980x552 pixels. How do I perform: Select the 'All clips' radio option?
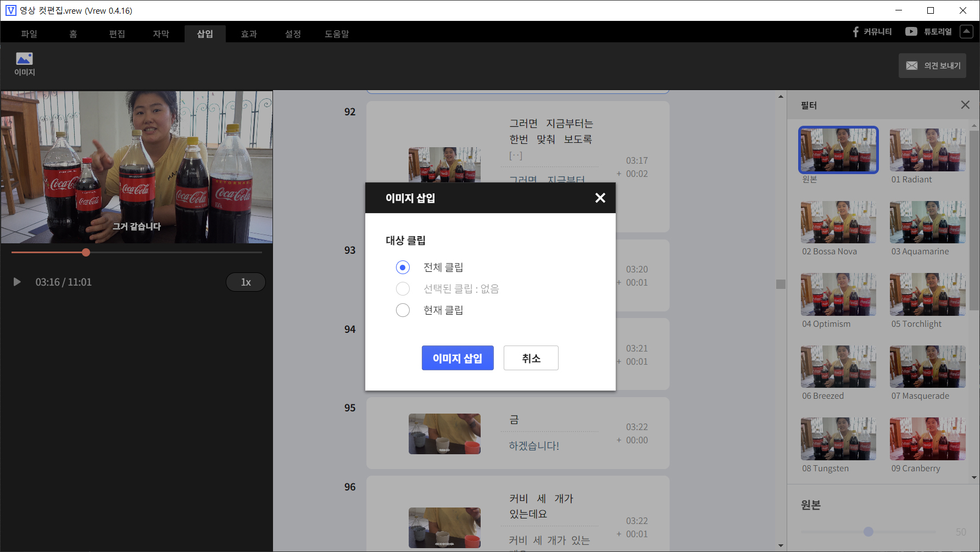click(403, 267)
